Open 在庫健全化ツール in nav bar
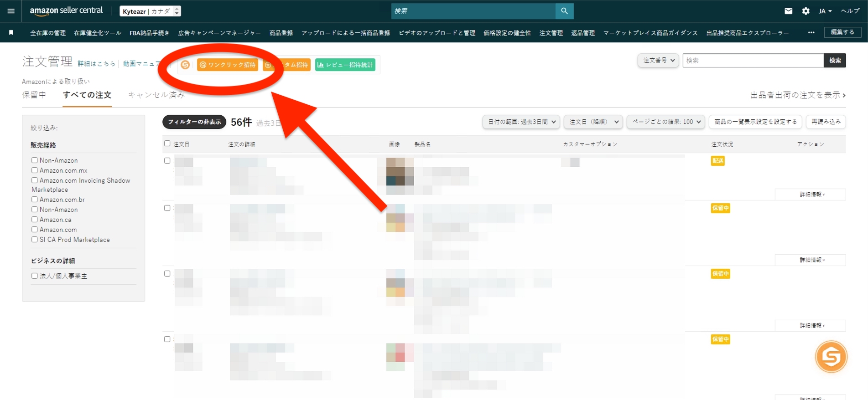Viewport: 868px width, 400px height. coord(98,33)
